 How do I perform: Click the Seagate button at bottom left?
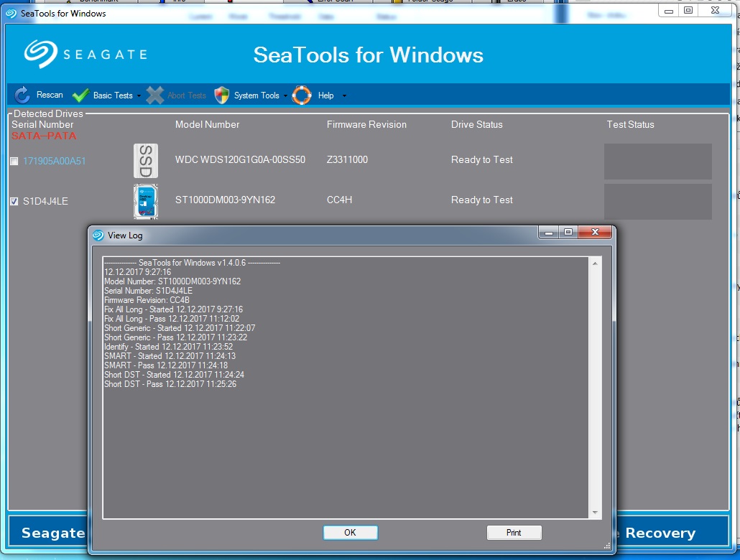point(48,533)
